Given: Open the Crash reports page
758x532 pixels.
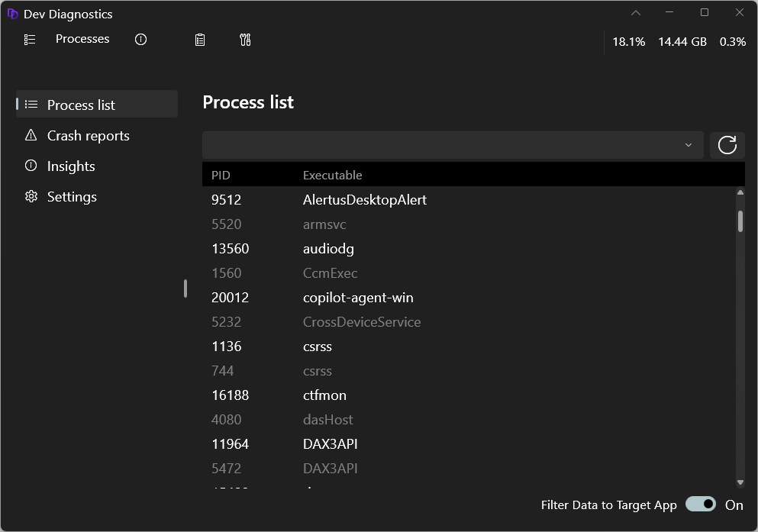Looking at the screenshot, I should pos(97,135).
